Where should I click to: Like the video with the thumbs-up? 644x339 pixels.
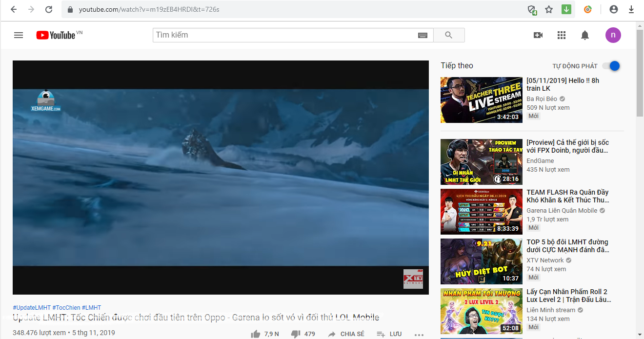point(255,334)
